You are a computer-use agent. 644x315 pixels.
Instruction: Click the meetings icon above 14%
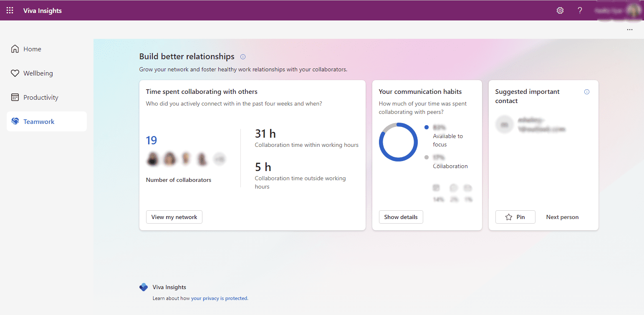click(x=437, y=188)
